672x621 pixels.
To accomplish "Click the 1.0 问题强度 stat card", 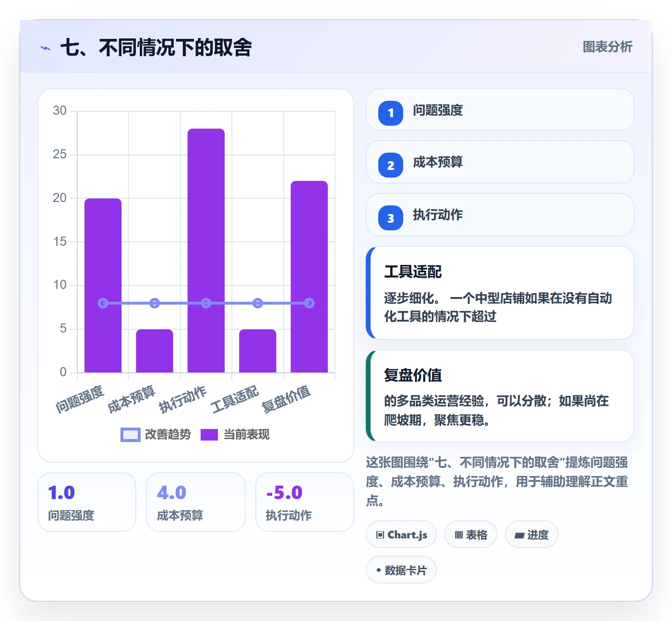I will (x=87, y=502).
